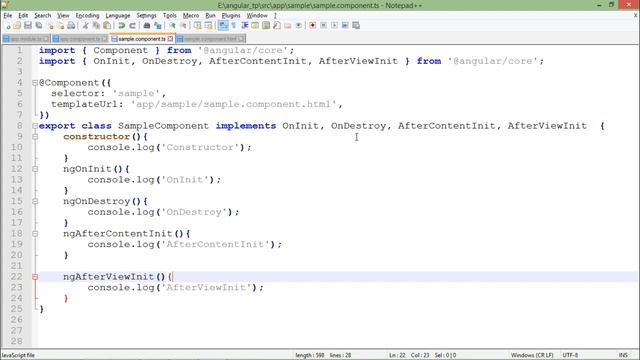Collapse the ngAfterViewInit fold on line 22

pyautogui.click(x=35, y=277)
